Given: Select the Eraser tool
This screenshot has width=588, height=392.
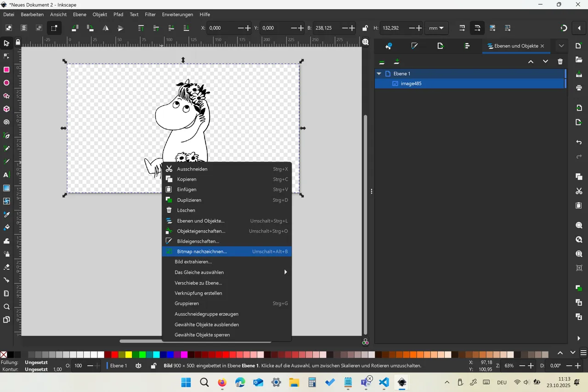Looking at the screenshot, I should (x=6, y=267).
